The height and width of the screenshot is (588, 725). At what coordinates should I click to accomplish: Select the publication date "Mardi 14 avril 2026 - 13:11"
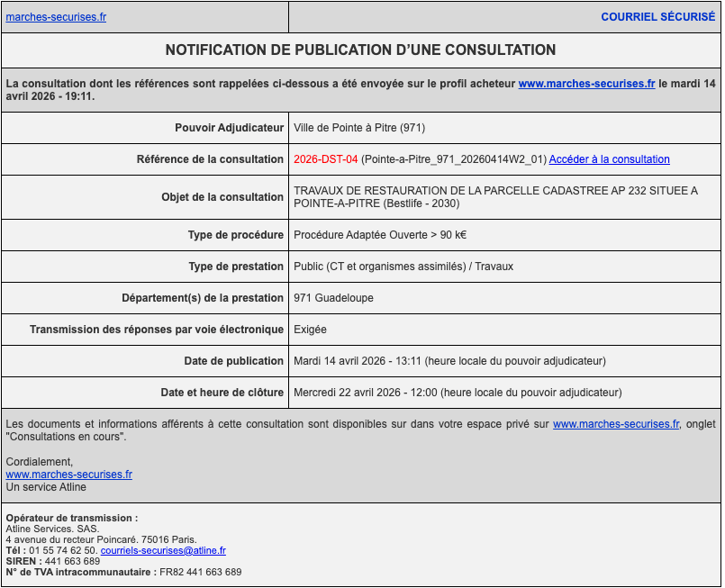point(358,361)
